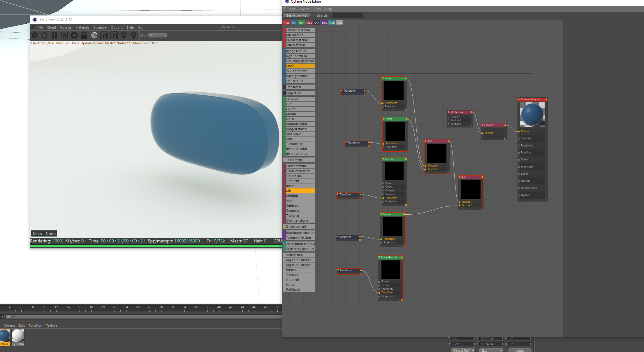This screenshot has height=352, width=644.
Task: Open the Chn PT channel dropdown
Action: click(158, 35)
